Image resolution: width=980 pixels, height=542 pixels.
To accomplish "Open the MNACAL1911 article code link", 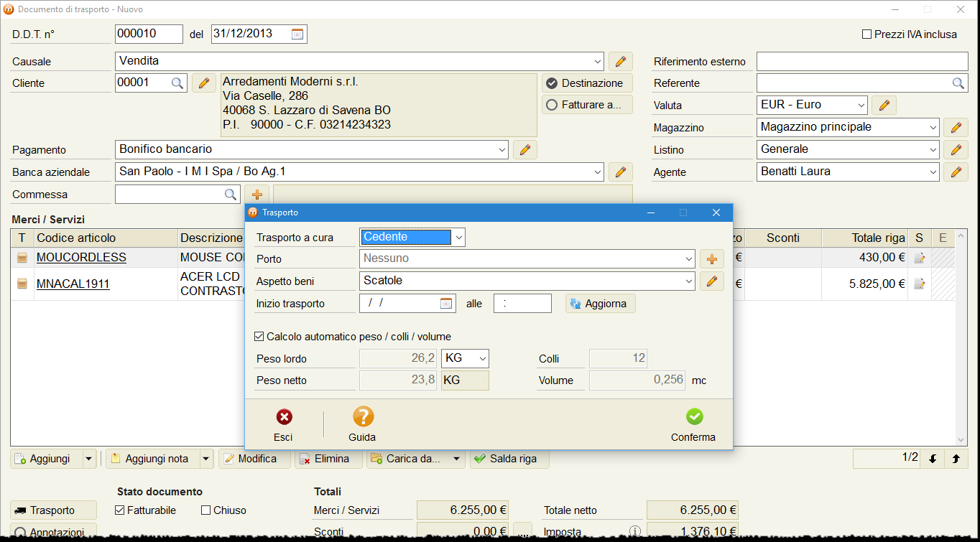I will 73,284.
